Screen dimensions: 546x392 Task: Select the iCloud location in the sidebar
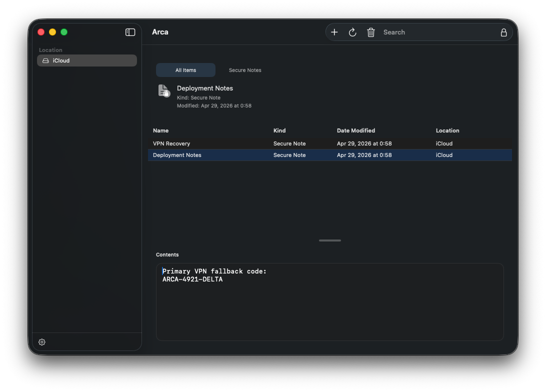coord(86,60)
